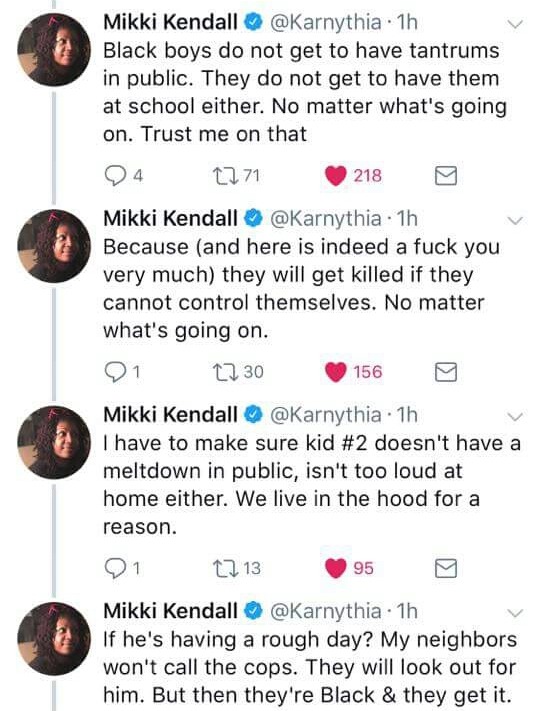
Task: View profile photo on the third tweet
Action: click(x=54, y=442)
